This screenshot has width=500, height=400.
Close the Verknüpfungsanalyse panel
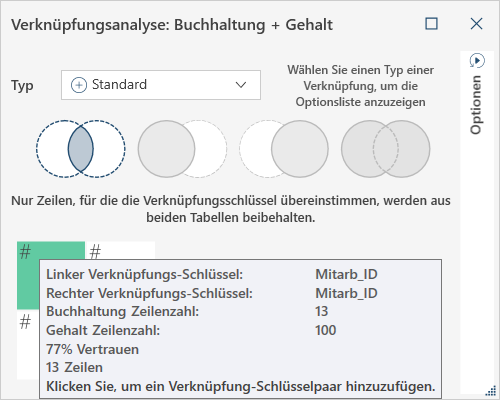[x=476, y=24]
